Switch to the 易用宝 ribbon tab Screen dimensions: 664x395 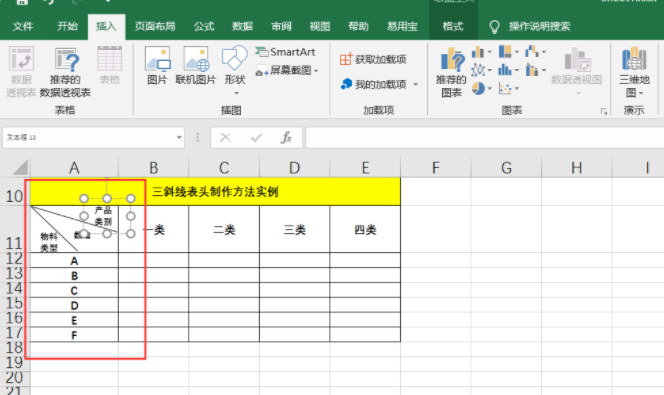[x=402, y=26]
